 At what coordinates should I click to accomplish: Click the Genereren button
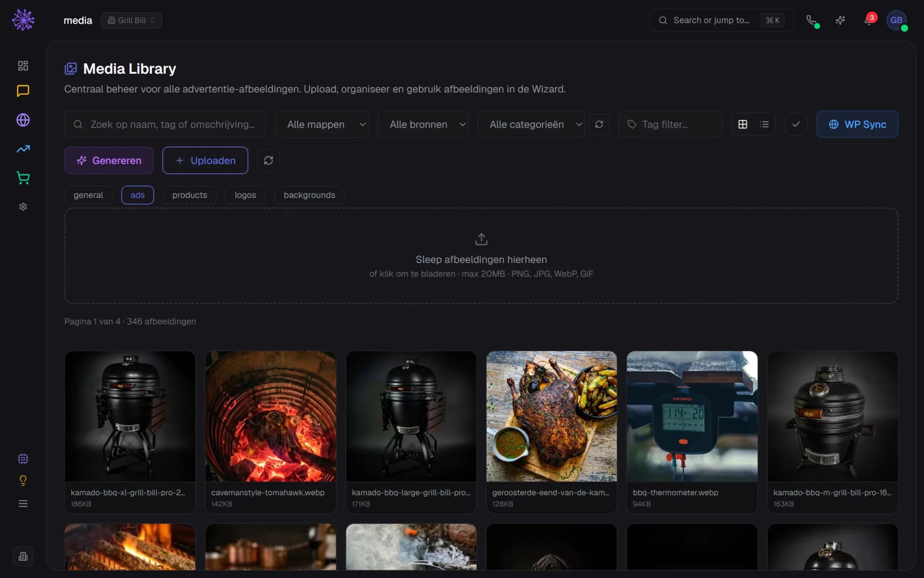(x=109, y=160)
